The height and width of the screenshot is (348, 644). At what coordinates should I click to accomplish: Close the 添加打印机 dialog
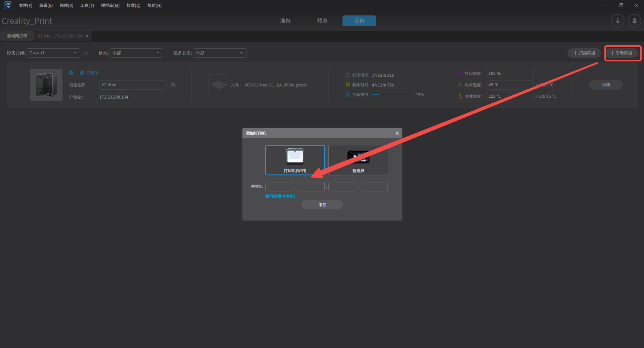(397, 133)
